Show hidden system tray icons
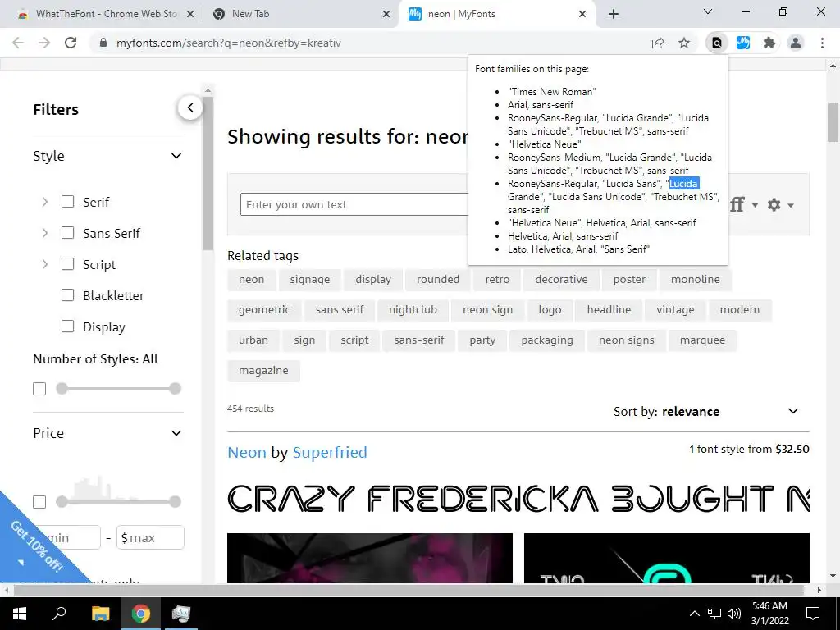This screenshot has width=840, height=630. (x=694, y=614)
